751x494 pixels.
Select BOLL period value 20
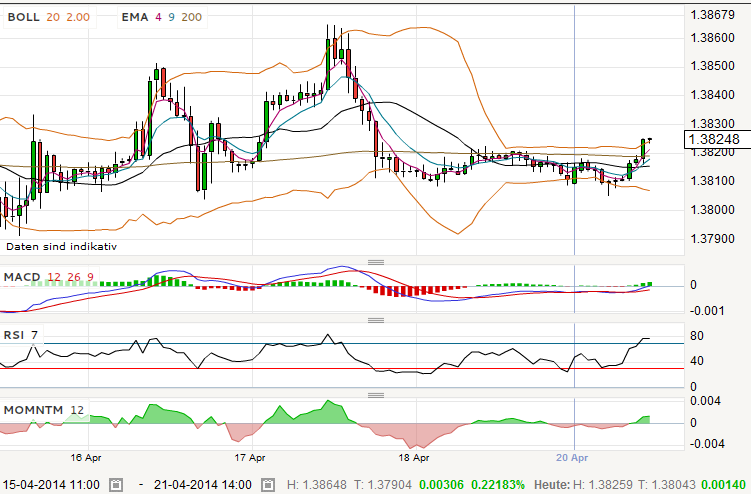coord(53,17)
